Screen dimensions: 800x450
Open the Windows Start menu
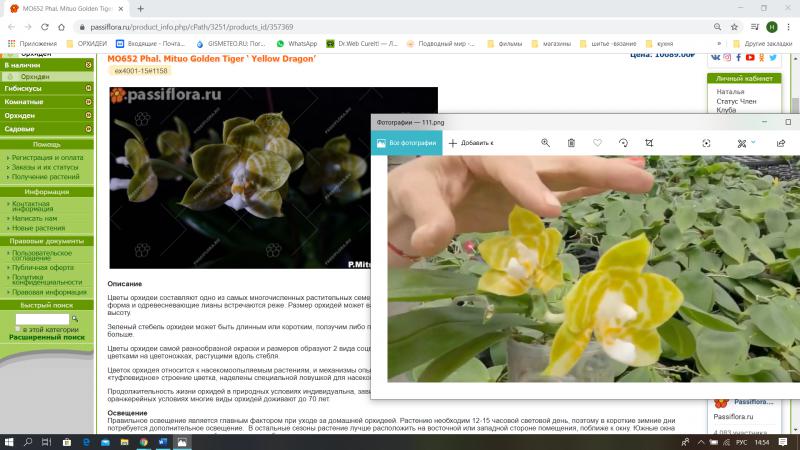11,440
